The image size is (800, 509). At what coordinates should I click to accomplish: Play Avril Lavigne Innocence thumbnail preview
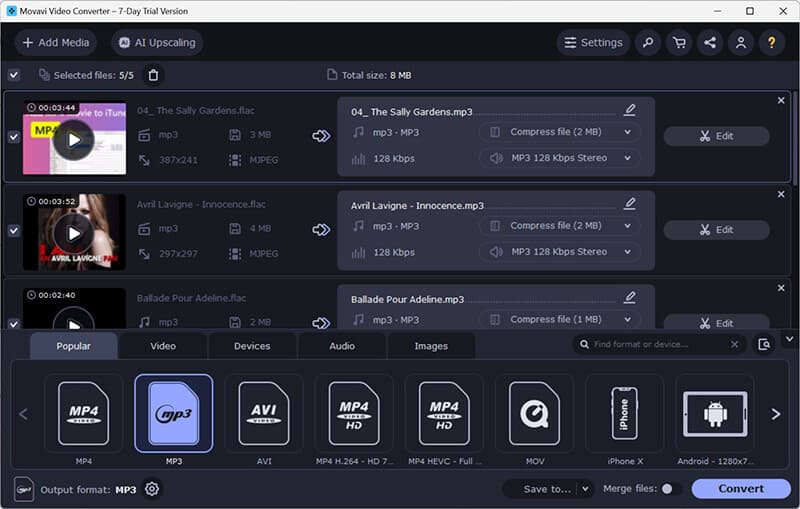click(x=74, y=234)
